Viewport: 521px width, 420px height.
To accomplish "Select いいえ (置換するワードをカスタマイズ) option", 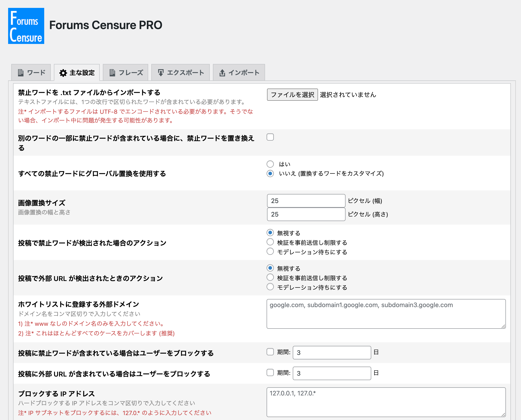I will click(270, 173).
